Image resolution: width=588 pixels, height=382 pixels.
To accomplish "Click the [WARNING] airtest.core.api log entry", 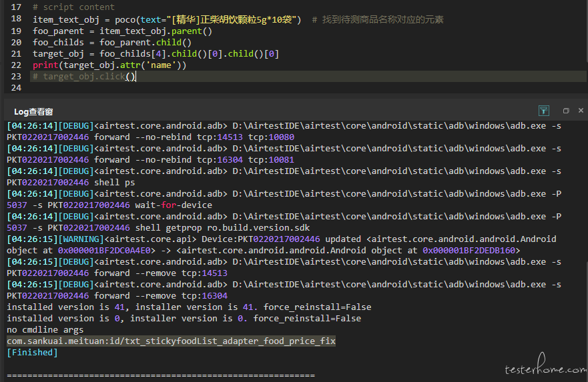I will click(282, 245).
